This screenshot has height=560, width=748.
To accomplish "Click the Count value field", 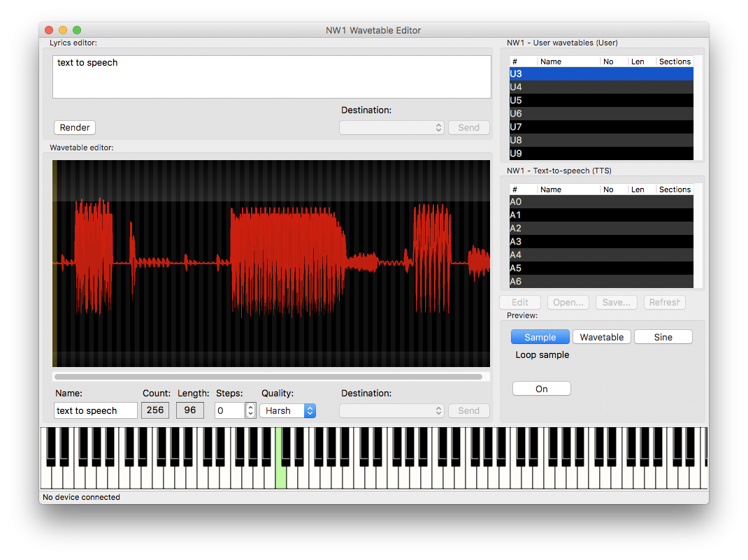I will click(155, 410).
